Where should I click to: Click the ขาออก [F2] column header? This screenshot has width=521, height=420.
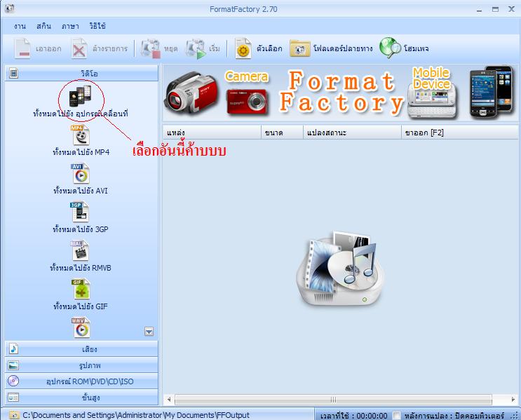tap(460, 133)
